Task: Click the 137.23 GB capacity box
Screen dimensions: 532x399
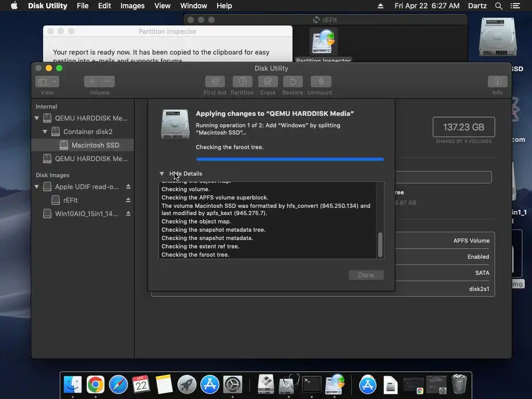Action: (x=464, y=127)
